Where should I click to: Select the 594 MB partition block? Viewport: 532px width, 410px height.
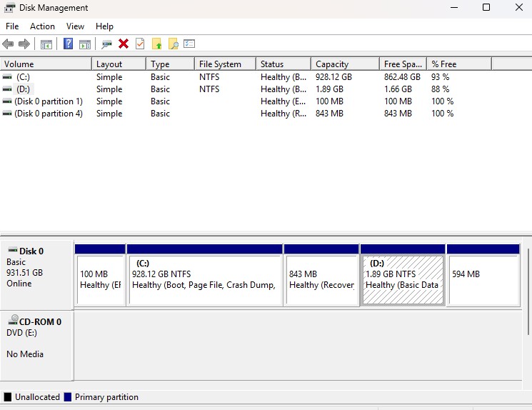tap(483, 279)
